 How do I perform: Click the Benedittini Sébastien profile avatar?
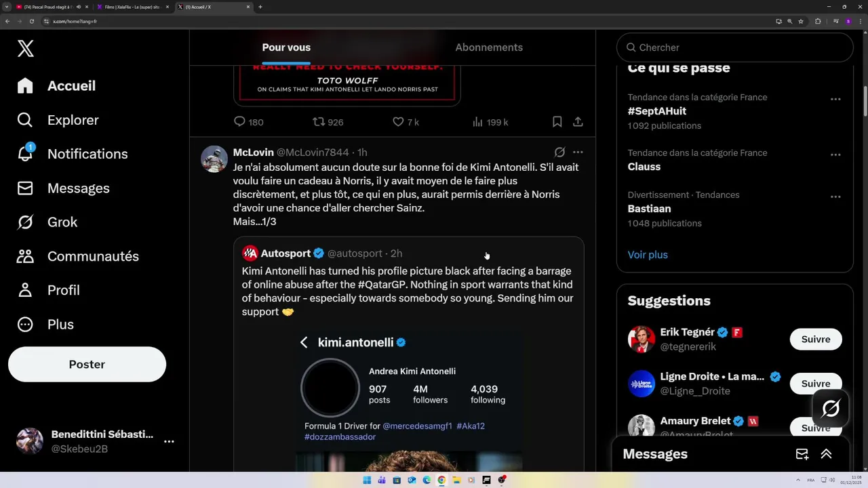click(x=30, y=441)
